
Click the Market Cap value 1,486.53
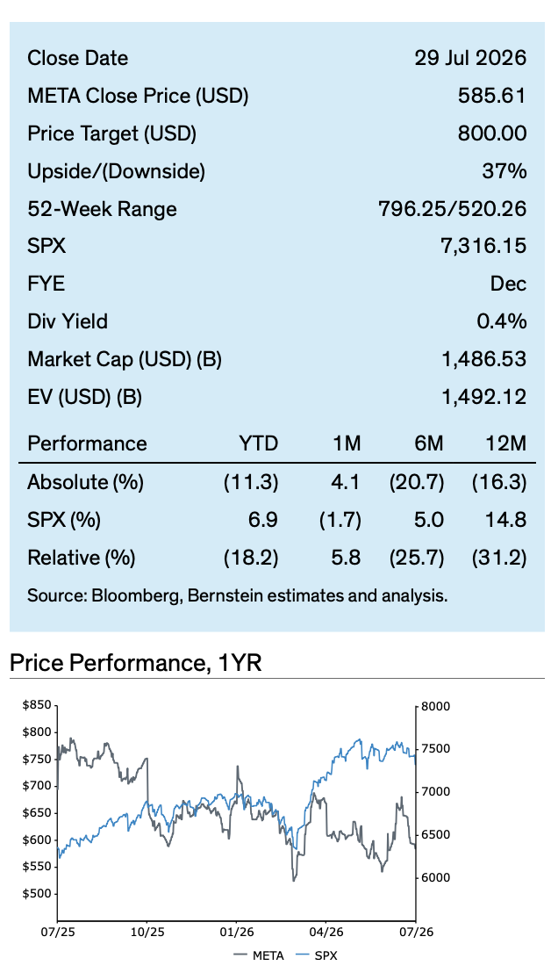point(483,359)
